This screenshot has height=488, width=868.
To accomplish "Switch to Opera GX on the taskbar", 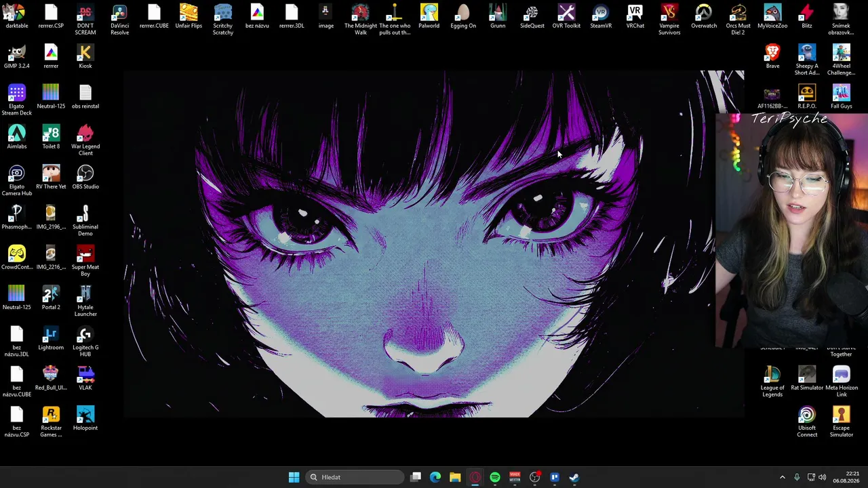I will coord(475,477).
